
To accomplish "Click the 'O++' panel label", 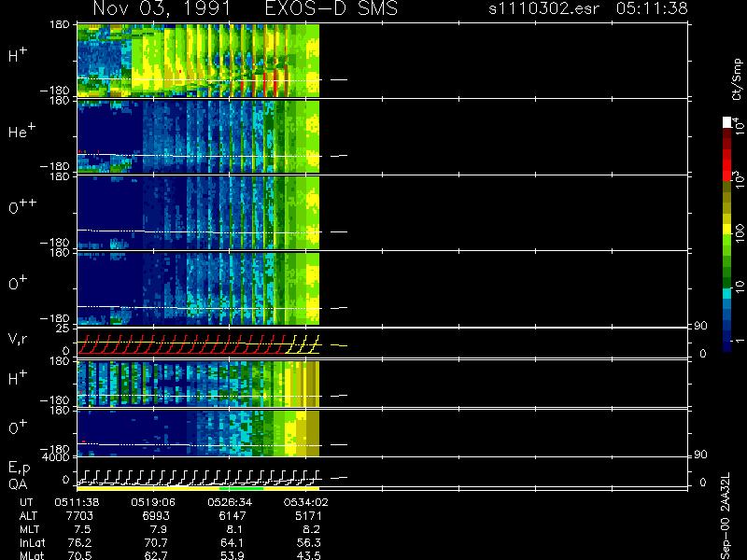I will tap(22, 206).
